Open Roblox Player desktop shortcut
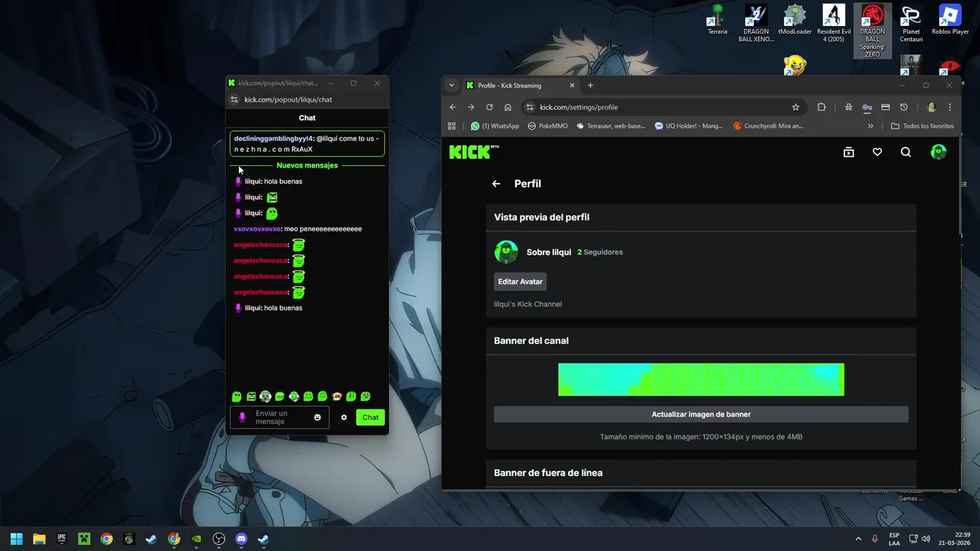The image size is (980, 551). click(x=950, y=20)
